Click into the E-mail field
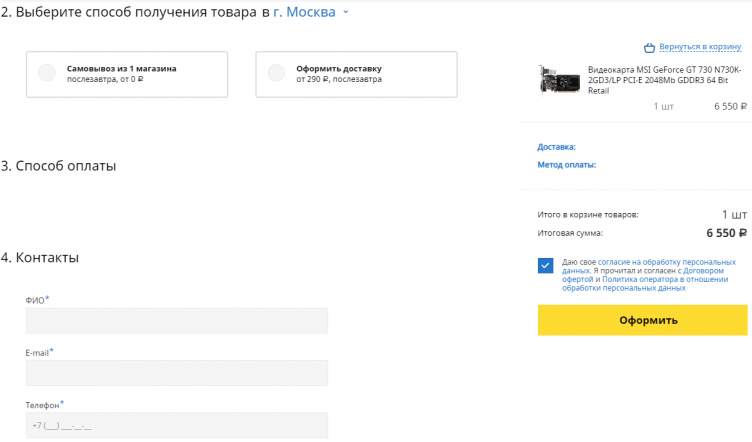This screenshot has height=442, width=752. click(177, 373)
